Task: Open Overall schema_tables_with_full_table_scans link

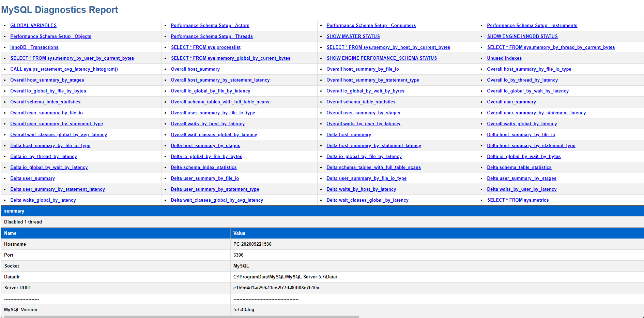Action: click(220, 102)
